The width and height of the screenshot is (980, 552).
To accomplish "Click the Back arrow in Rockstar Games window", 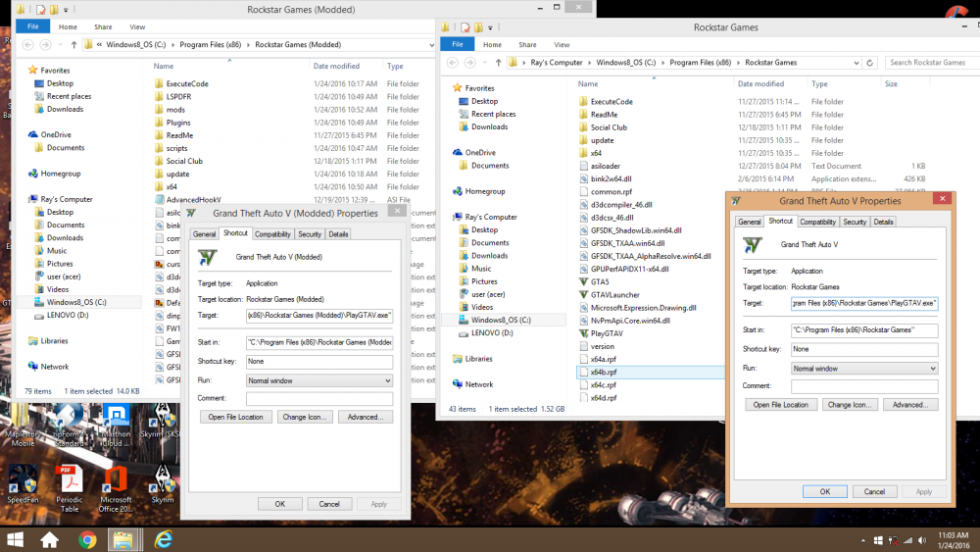I will [x=453, y=63].
